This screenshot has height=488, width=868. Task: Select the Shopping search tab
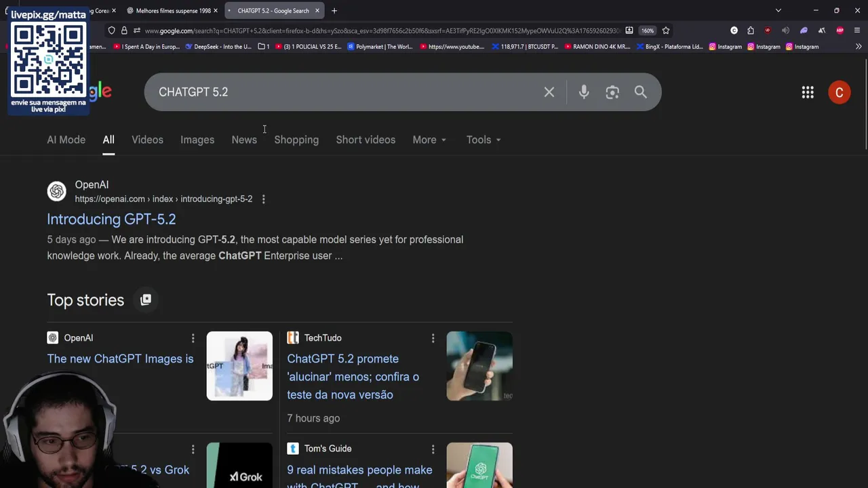pyautogui.click(x=296, y=140)
